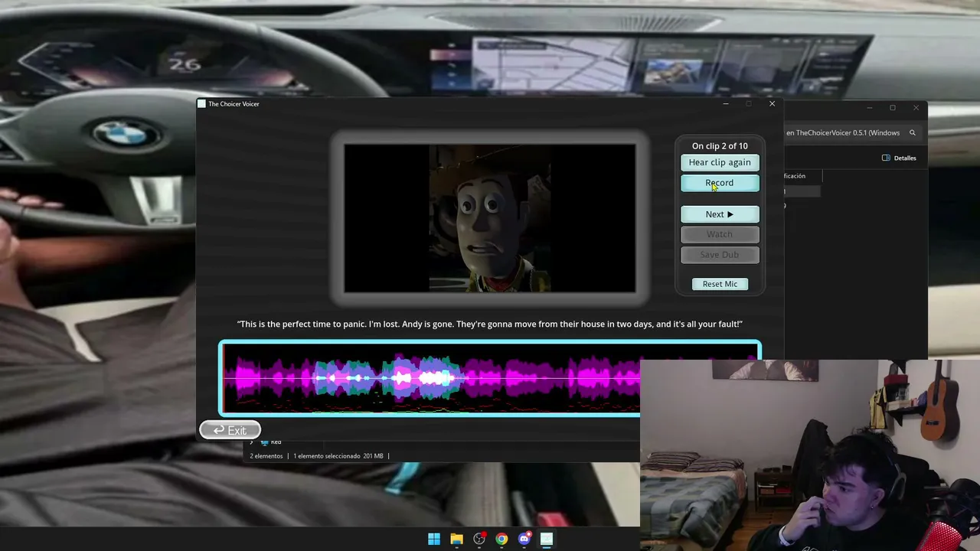Go to the Next clip
Viewport: 980px width, 551px height.
click(x=720, y=214)
